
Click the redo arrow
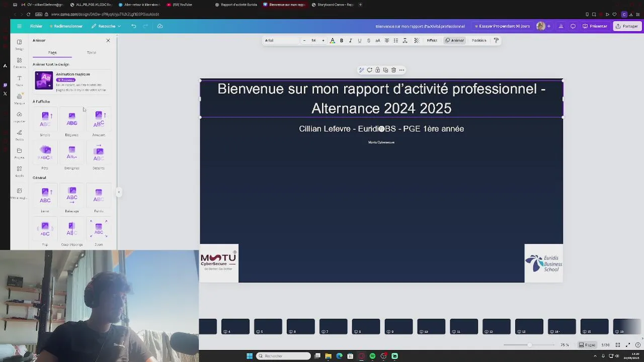pos(146,26)
